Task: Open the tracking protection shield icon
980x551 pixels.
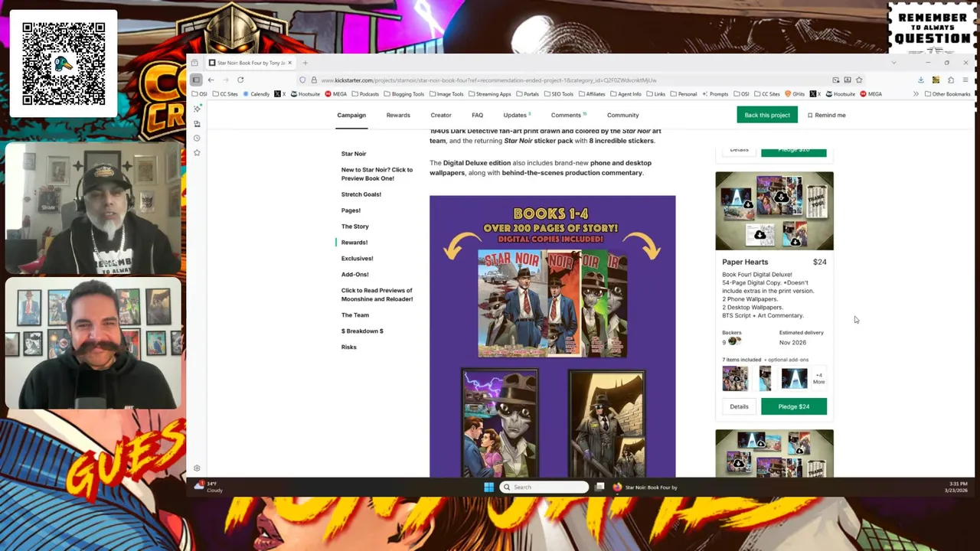Action: tap(303, 80)
